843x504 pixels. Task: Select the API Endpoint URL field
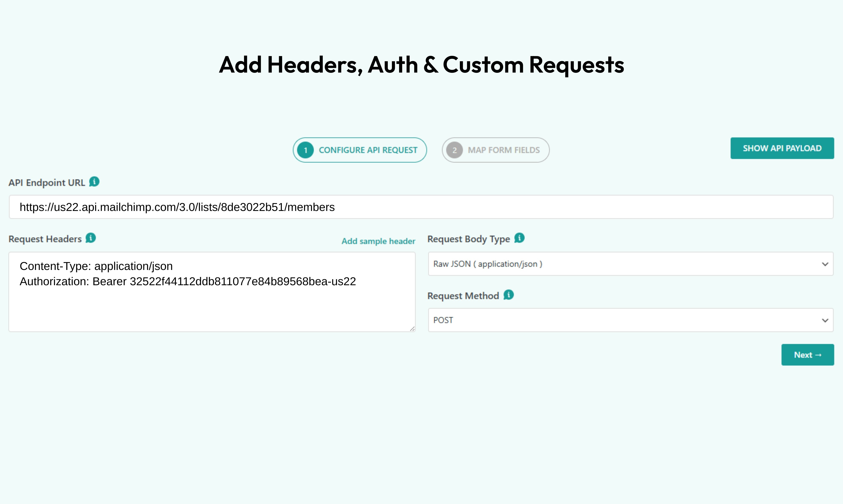pyautogui.click(x=421, y=207)
